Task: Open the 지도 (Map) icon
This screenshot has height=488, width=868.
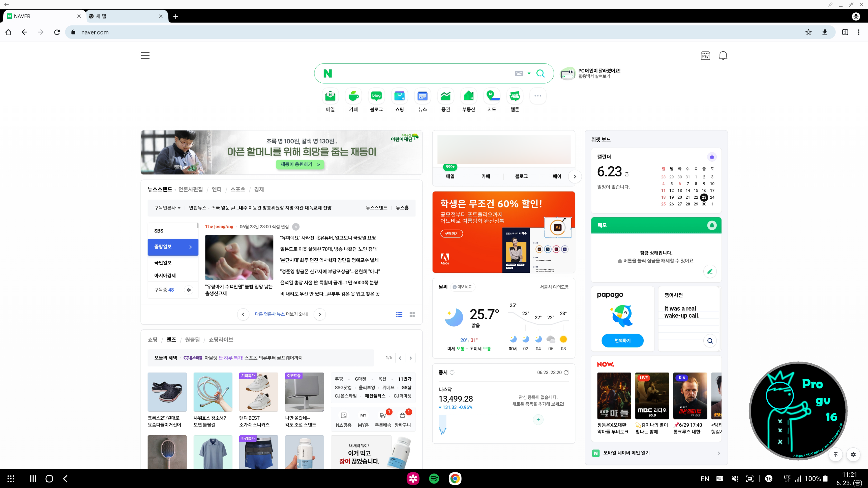Action: (492, 96)
